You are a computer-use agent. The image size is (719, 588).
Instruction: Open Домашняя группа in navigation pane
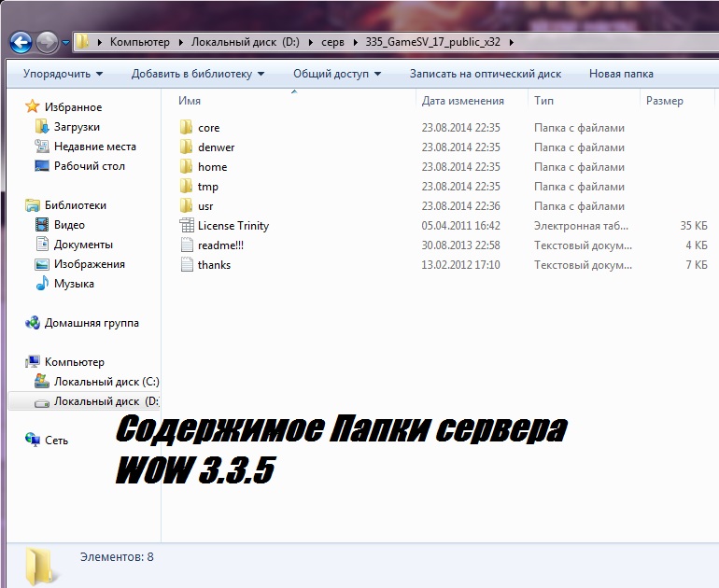click(x=92, y=323)
